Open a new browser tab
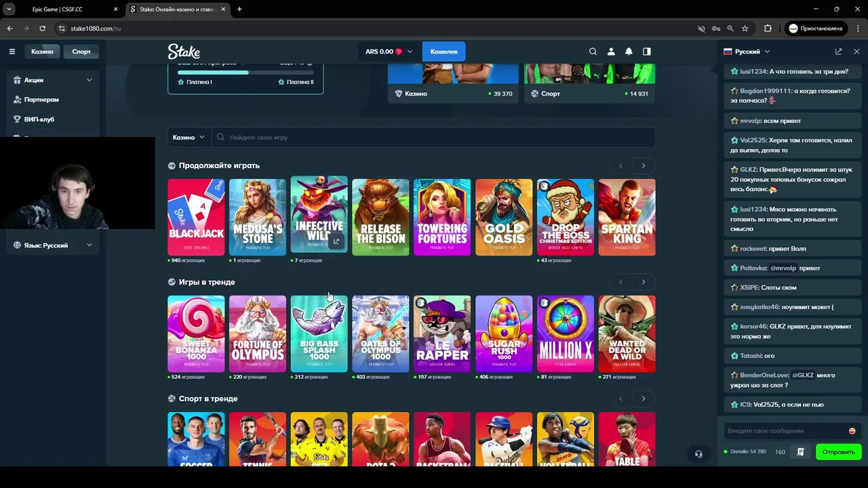 point(239,9)
